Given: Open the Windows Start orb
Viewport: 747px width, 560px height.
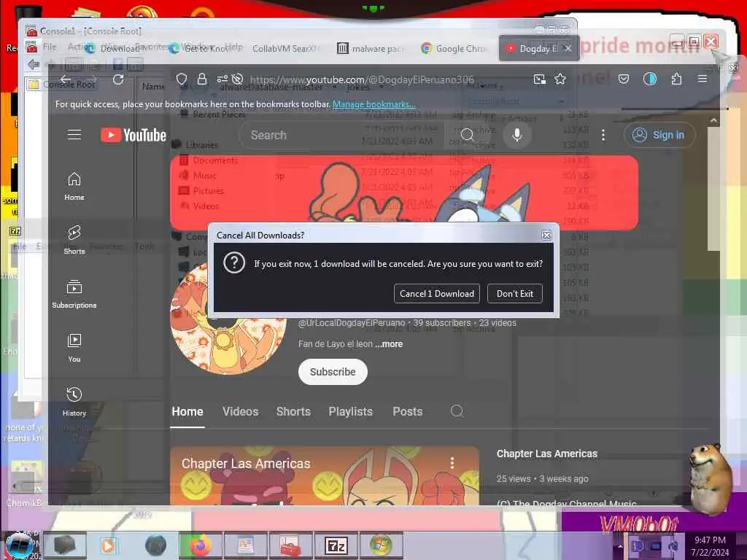Looking at the screenshot, I should (x=19, y=545).
